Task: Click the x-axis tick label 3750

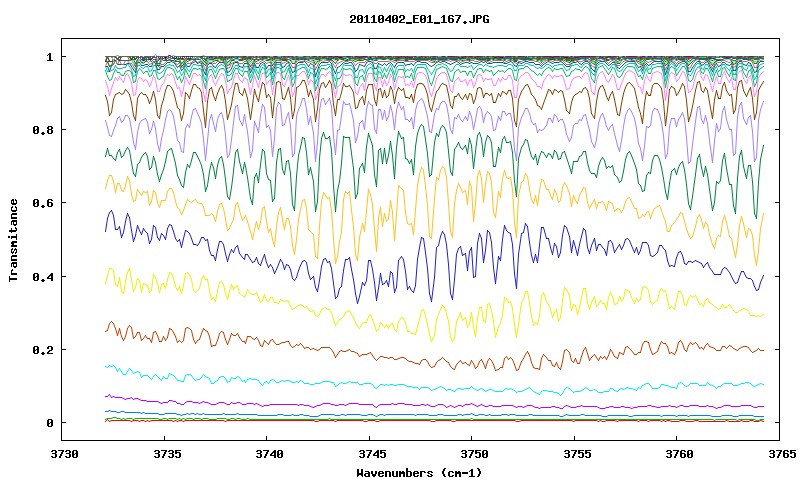Action: pos(474,454)
